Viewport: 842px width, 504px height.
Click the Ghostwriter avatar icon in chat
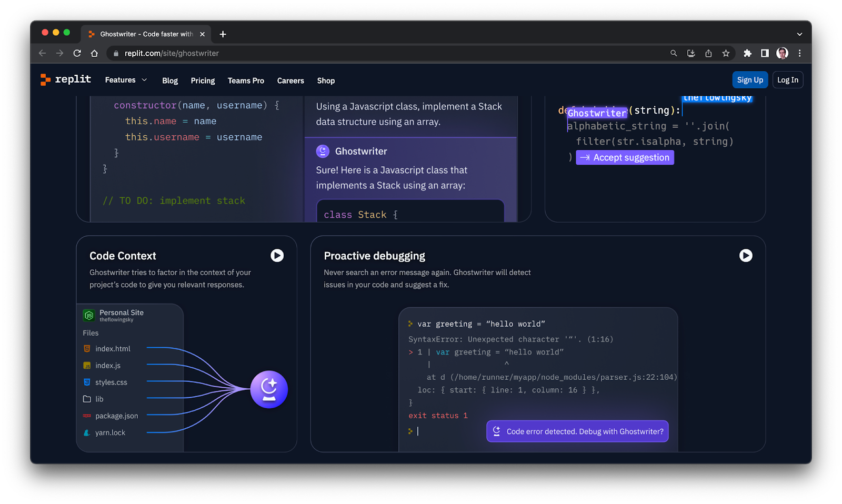pos(323,152)
